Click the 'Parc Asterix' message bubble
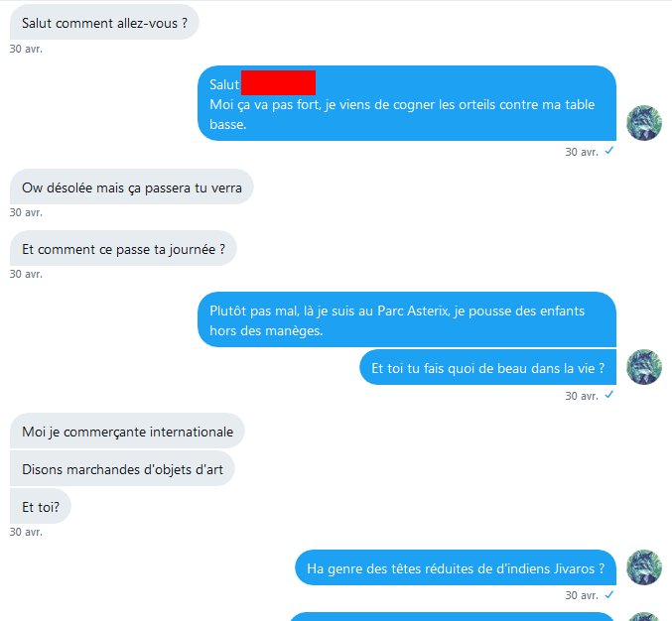The width and height of the screenshot is (672, 621). tap(407, 319)
